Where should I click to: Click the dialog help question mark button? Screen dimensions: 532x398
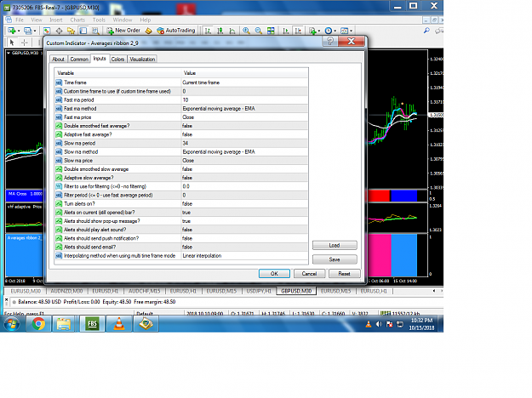329,42
